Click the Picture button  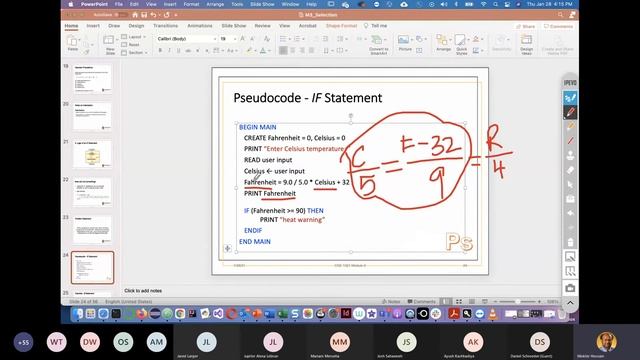click(405, 43)
